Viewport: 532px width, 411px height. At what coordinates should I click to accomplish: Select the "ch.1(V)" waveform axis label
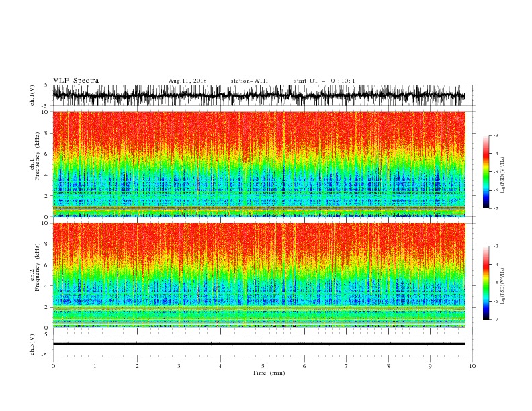pyautogui.click(x=32, y=95)
